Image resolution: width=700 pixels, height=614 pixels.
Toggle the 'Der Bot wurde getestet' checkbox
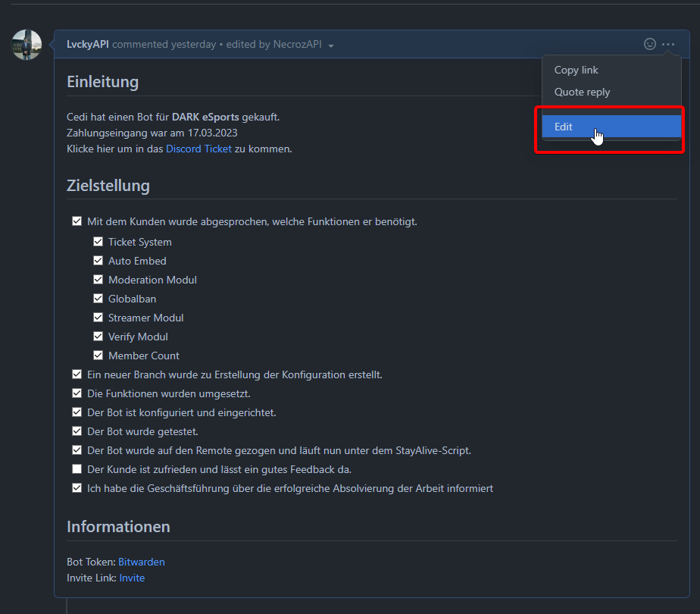click(x=77, y=431)
